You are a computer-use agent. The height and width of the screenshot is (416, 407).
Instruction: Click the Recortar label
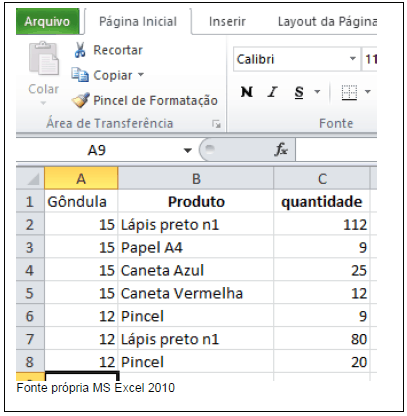(x=118, y=50)
